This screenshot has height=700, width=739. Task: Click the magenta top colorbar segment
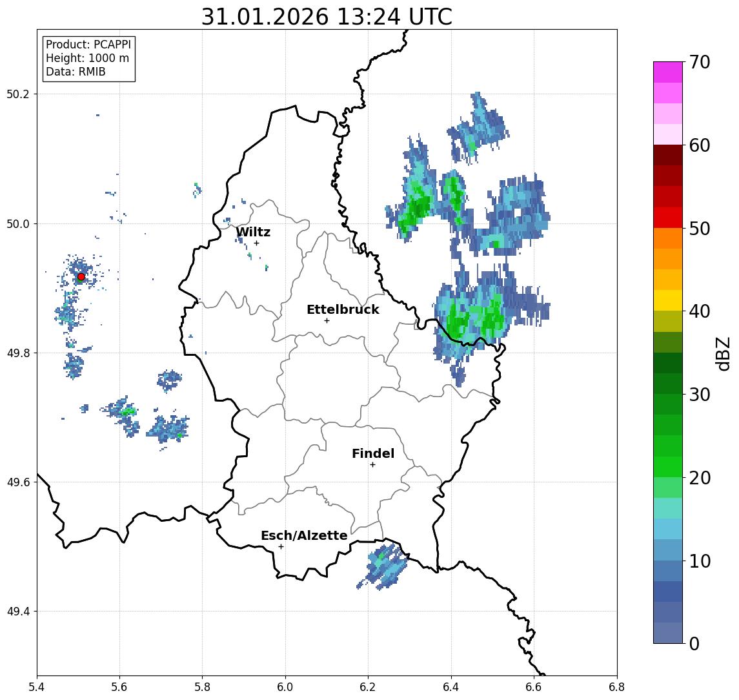668,72
